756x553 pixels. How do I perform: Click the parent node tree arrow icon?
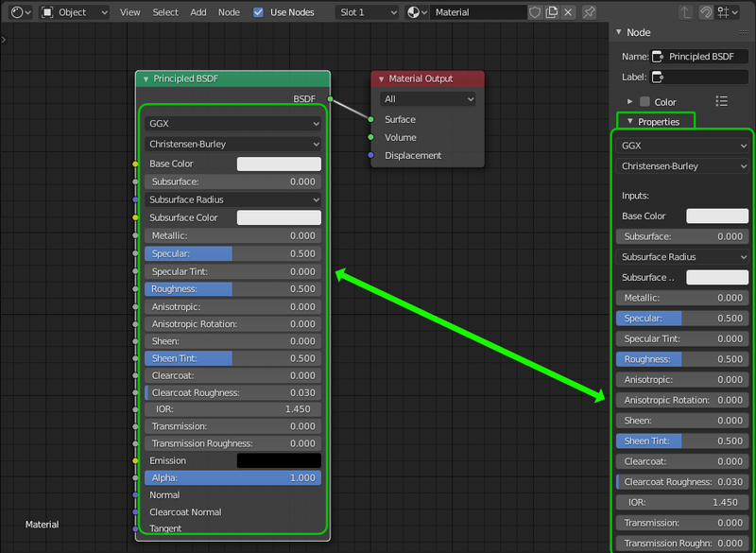tap(685, 12)
